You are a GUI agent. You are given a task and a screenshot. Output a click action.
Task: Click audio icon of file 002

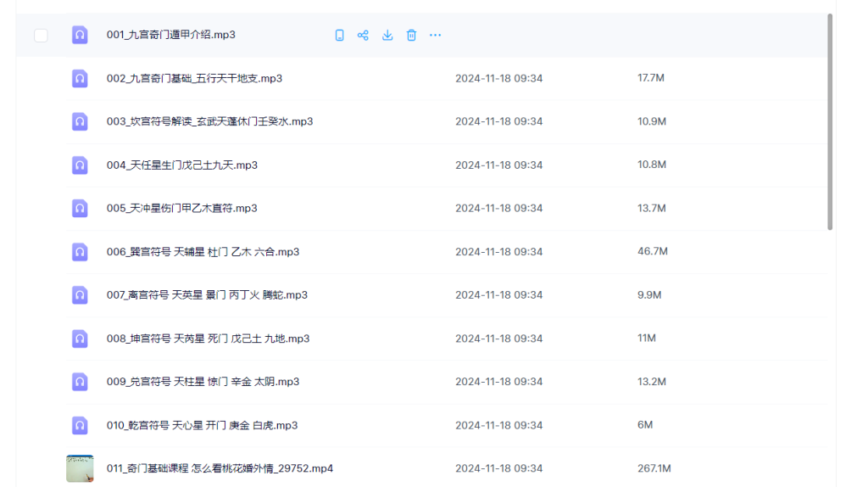click(80, 78)
